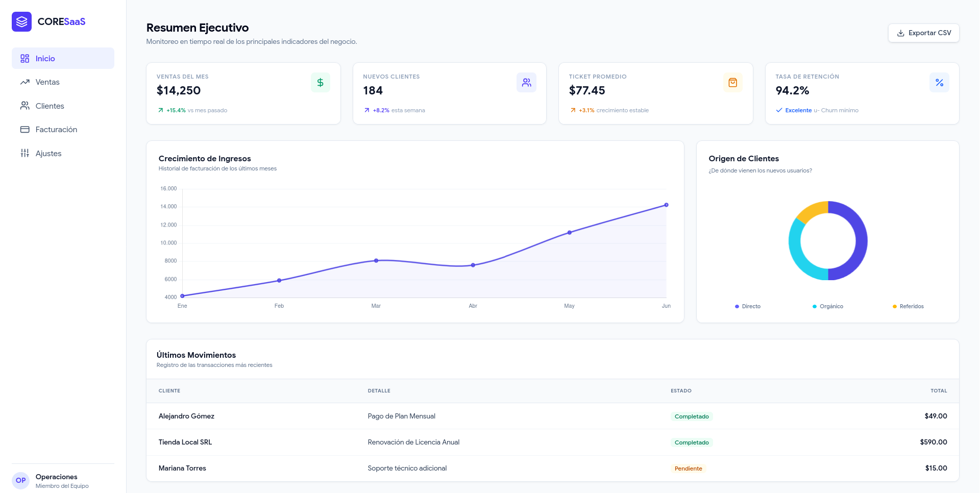Click the Abr data point on chart
Screen dimensions: 980x493
click(x=473, y=265)
